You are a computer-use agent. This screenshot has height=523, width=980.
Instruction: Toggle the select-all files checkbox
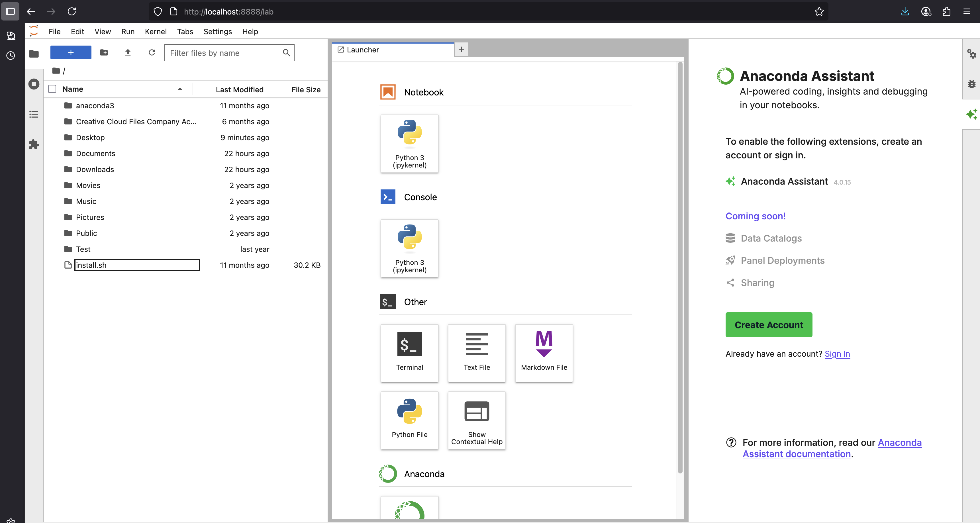(x=52, y=89)
